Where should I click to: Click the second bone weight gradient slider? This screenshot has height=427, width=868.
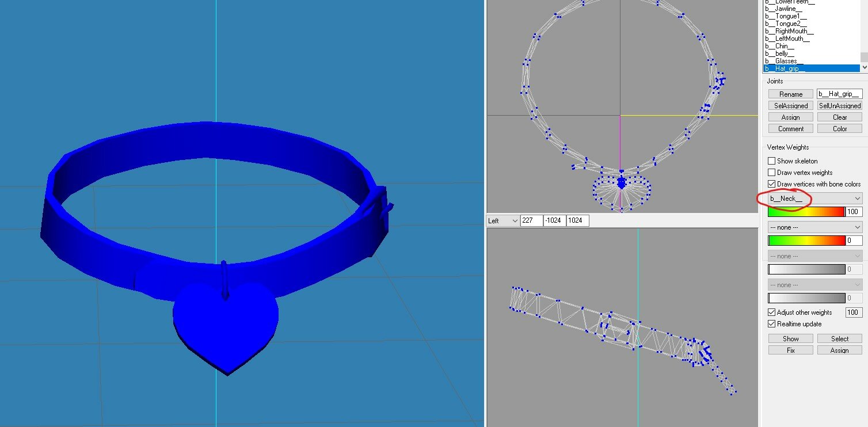tap(806, 241)
